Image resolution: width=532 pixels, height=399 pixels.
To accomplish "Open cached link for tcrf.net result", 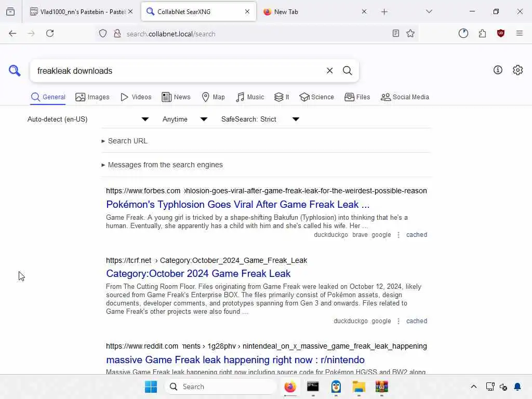I will 417,321.
